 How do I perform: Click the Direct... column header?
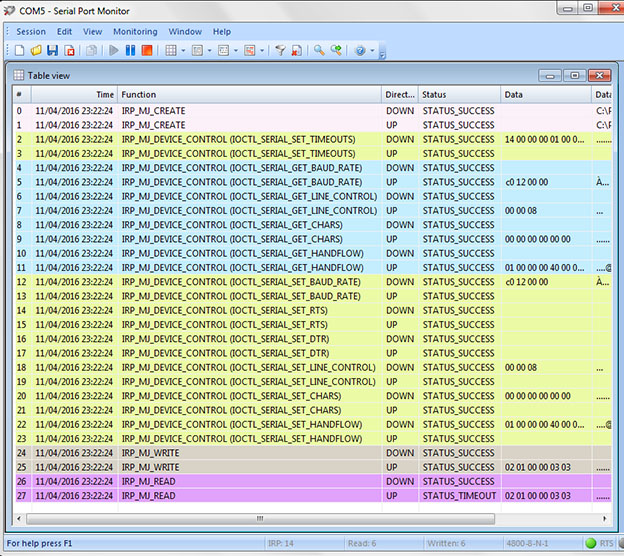[x=400, y=95]
